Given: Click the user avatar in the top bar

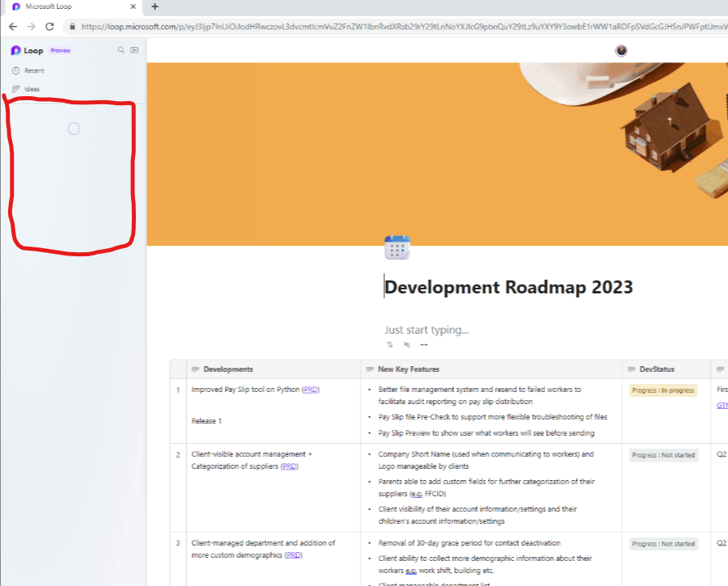Looking at the screenshot, I should (x=621, y=50).
